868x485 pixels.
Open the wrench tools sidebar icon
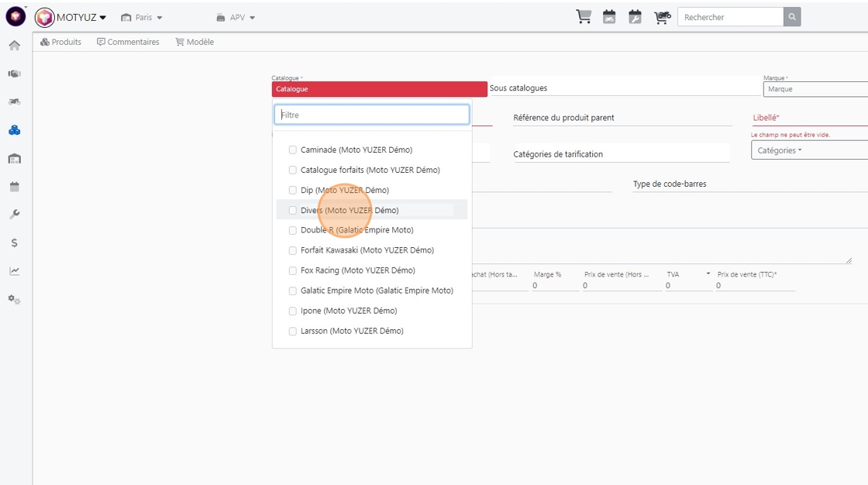pos(15,215)
